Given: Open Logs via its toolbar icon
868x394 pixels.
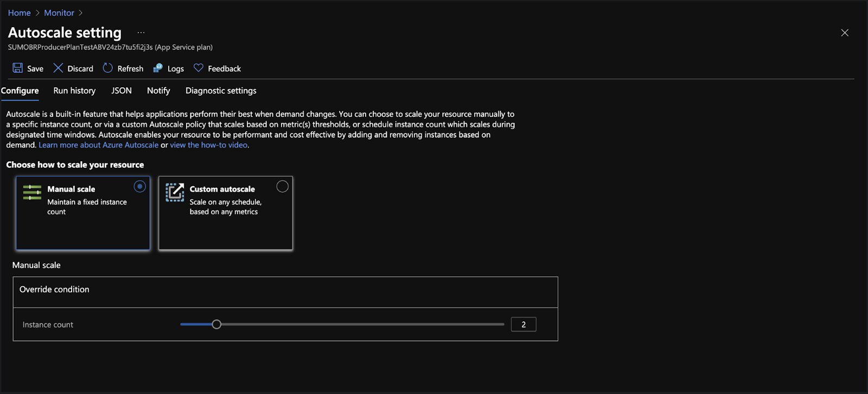Looking at the screenshot, I should (x=158, y=68).
